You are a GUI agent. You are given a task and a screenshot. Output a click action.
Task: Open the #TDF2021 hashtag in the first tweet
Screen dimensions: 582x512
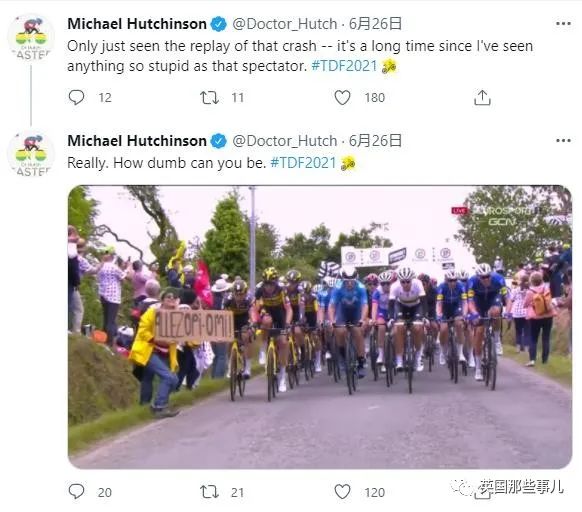[344, 66]
